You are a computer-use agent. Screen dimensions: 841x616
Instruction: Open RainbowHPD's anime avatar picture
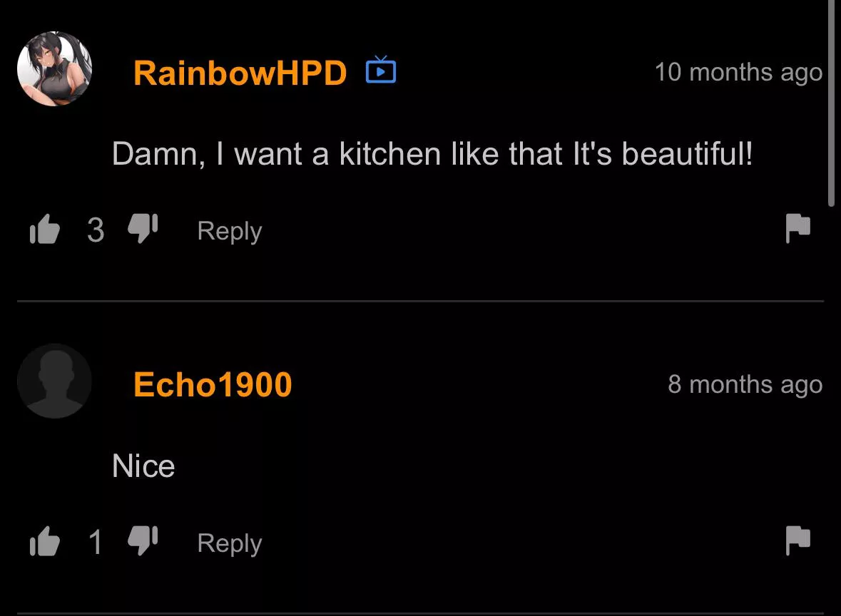pos(54,68)
